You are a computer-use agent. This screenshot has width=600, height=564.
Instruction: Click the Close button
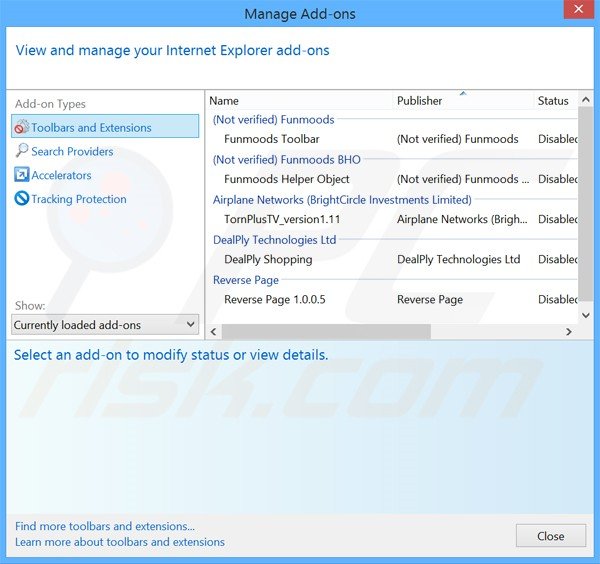point(551,536)
